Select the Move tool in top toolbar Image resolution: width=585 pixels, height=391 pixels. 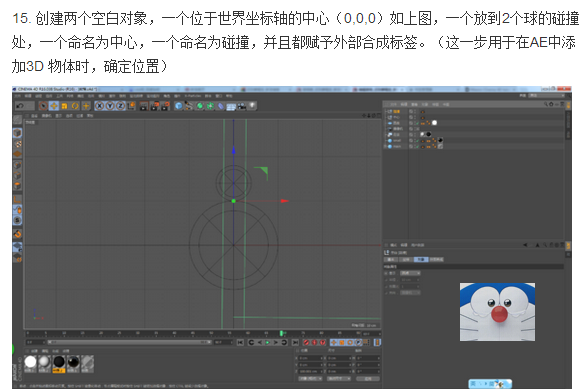click(x=54, y=106)
